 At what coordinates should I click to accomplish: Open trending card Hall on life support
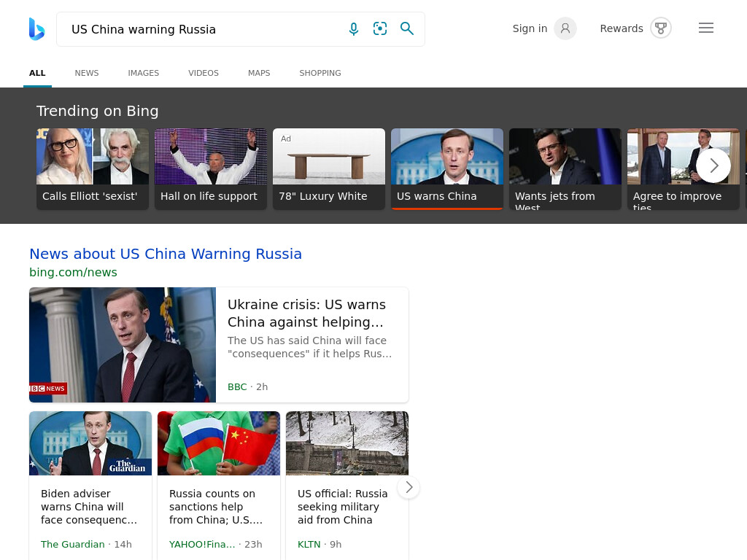(x=211, y=168)
